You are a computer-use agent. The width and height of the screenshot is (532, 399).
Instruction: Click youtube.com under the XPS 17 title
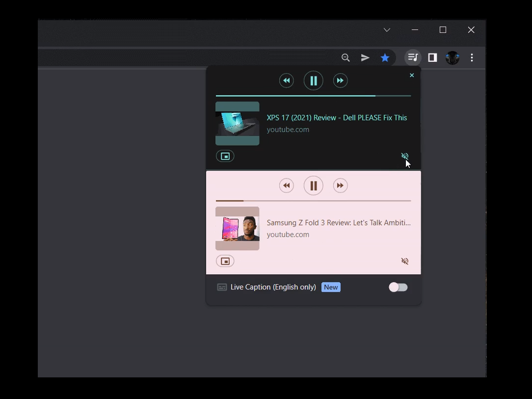coord(288,130)
